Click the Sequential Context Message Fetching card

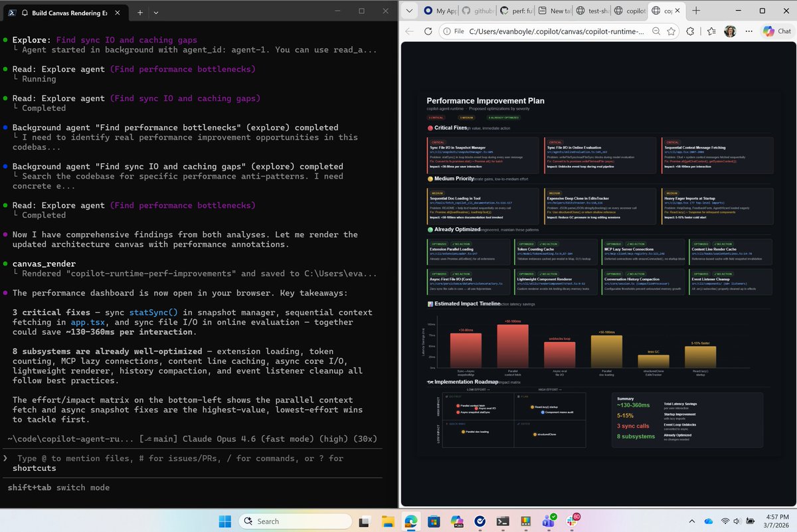click(717, 154)
